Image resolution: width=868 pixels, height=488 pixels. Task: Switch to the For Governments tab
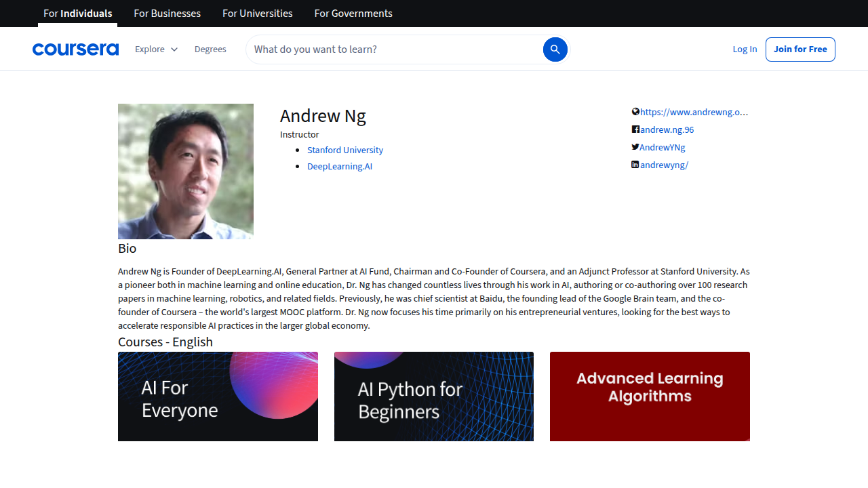(x=353, y=14)
